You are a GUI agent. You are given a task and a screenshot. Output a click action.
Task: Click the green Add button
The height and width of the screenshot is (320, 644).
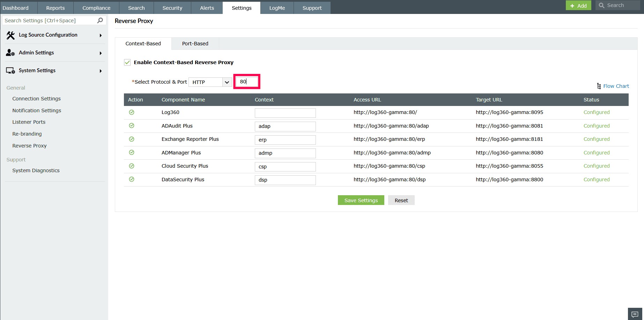coord(578,6)
